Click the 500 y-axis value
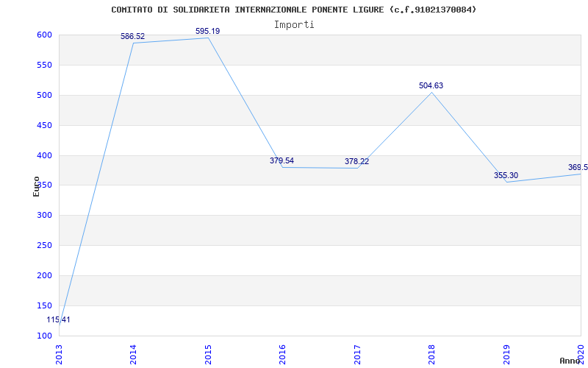The width and height of the screenshot is (588, 368). (x=44, y=95)
